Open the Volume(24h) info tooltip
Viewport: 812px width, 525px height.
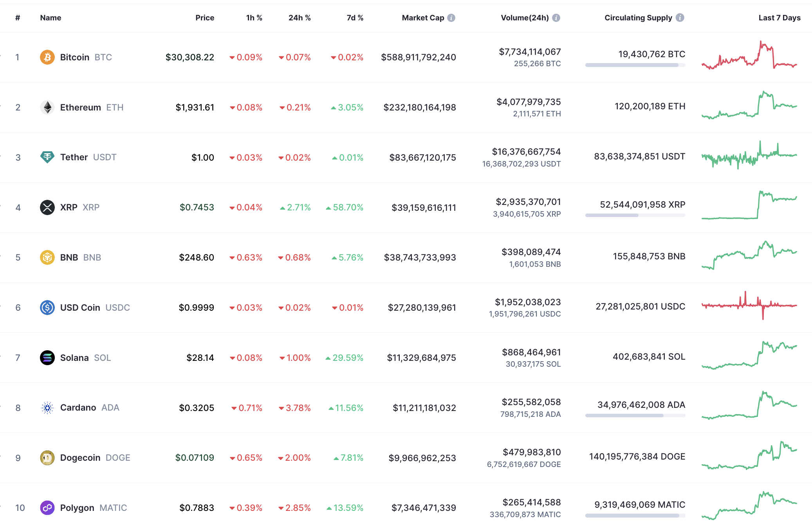pos(556,17)
